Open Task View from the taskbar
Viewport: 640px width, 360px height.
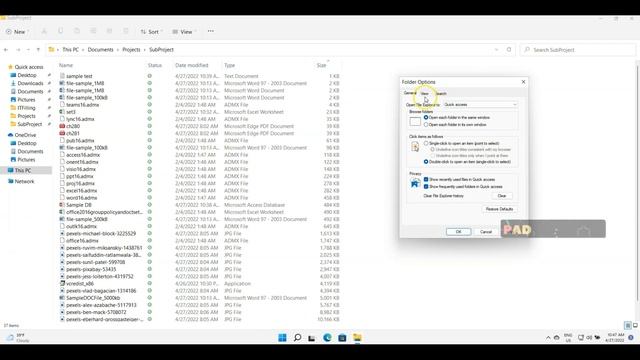tap(312, 338)
